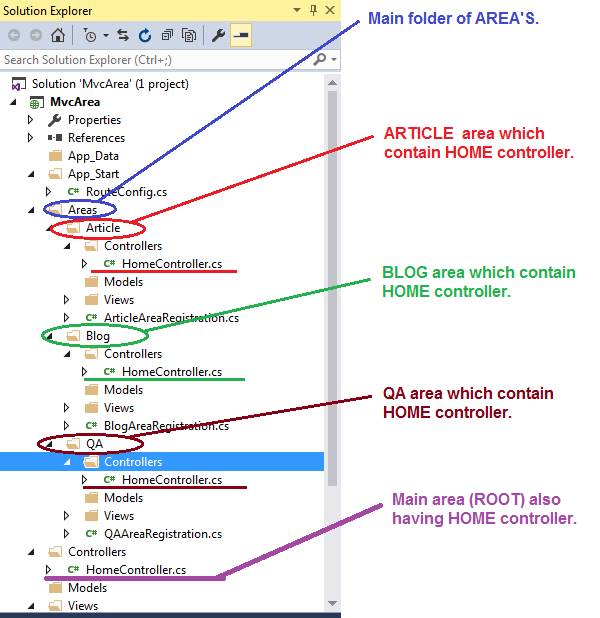The image size is (600, 618).
Task: Select ArticleAreaRegistration.cs file
Action: 171,318
